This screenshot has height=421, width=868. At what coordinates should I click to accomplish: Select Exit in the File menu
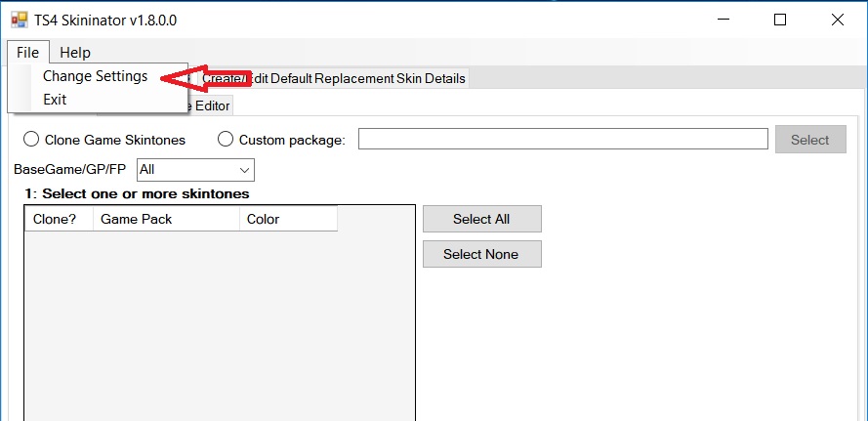pyautogui.click(x=55, y=100)
